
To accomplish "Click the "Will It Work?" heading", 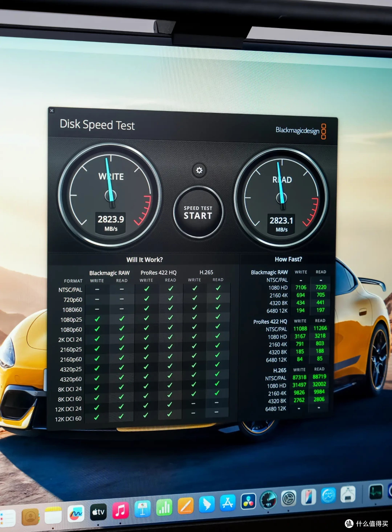I will click(144, 260).
